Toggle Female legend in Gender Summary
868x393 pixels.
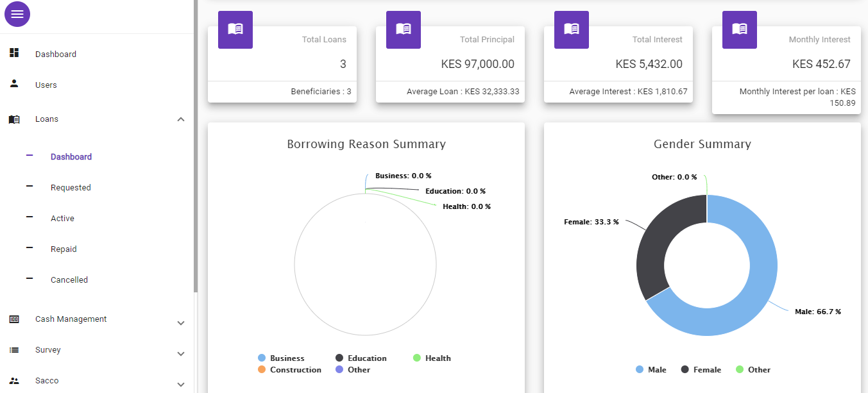click(701, 370)
